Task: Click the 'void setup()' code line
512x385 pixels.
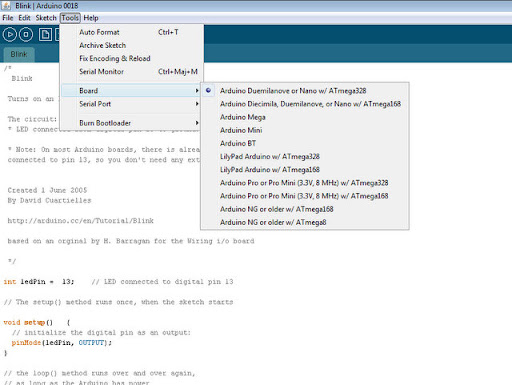Action: point(37,322)
